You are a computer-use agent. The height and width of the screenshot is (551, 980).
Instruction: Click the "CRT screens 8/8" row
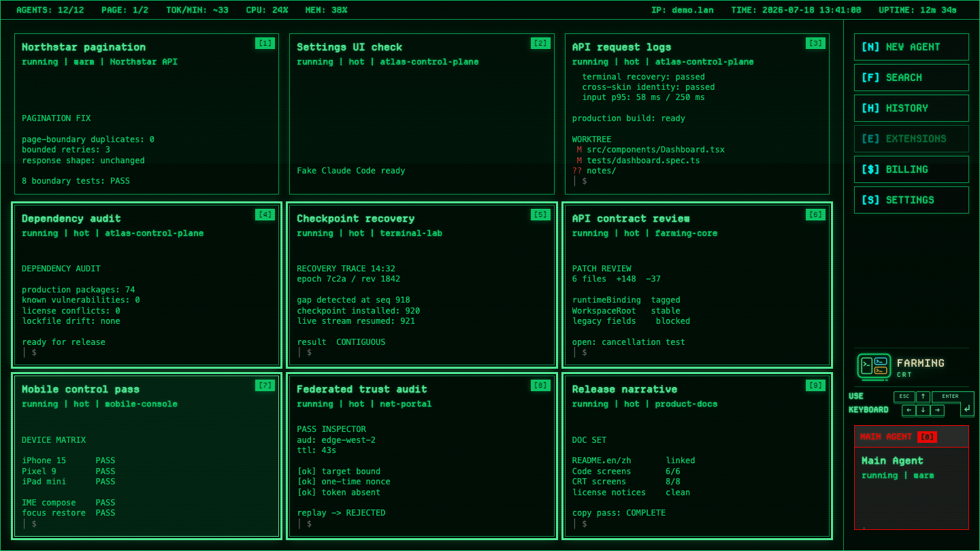[626, 482]
